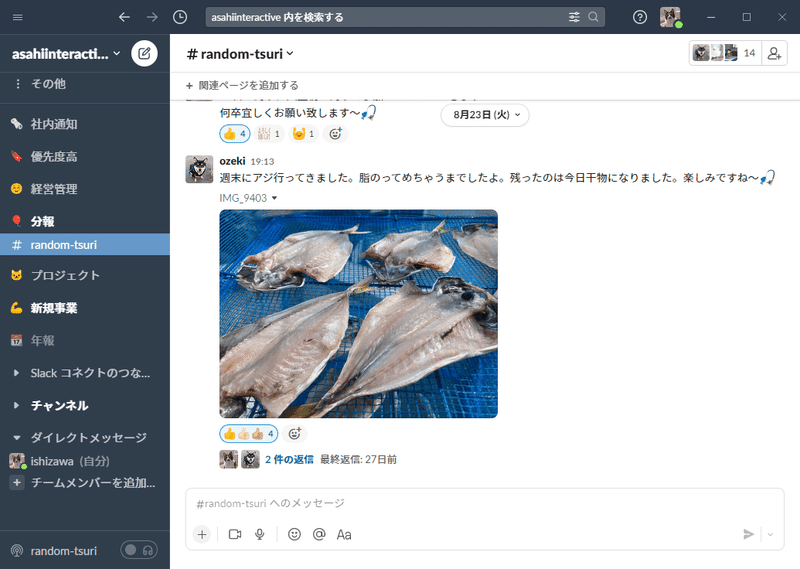Toggle the yellow cat reaction with count 1
Viewport: 800px width, 569px height.
point(304,134)
